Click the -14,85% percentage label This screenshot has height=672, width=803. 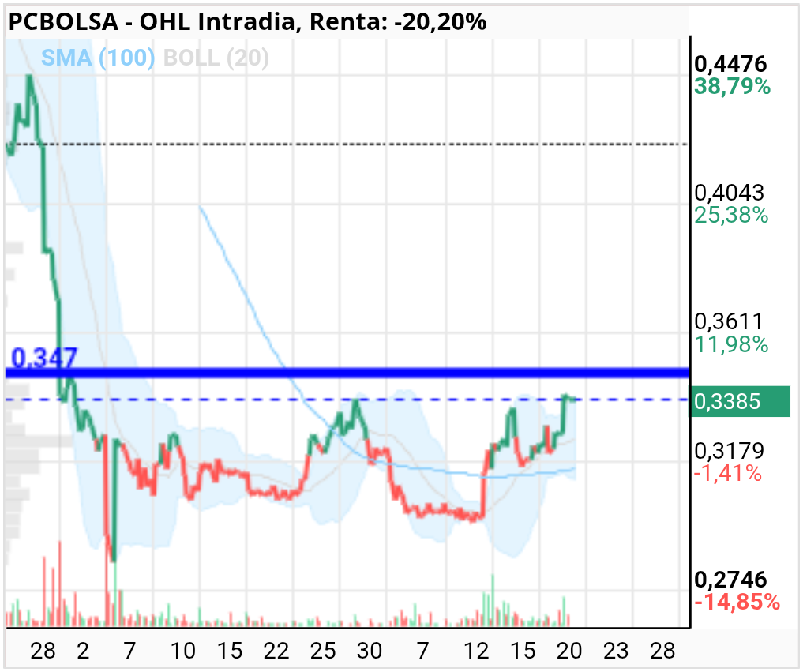click(737, 602)
